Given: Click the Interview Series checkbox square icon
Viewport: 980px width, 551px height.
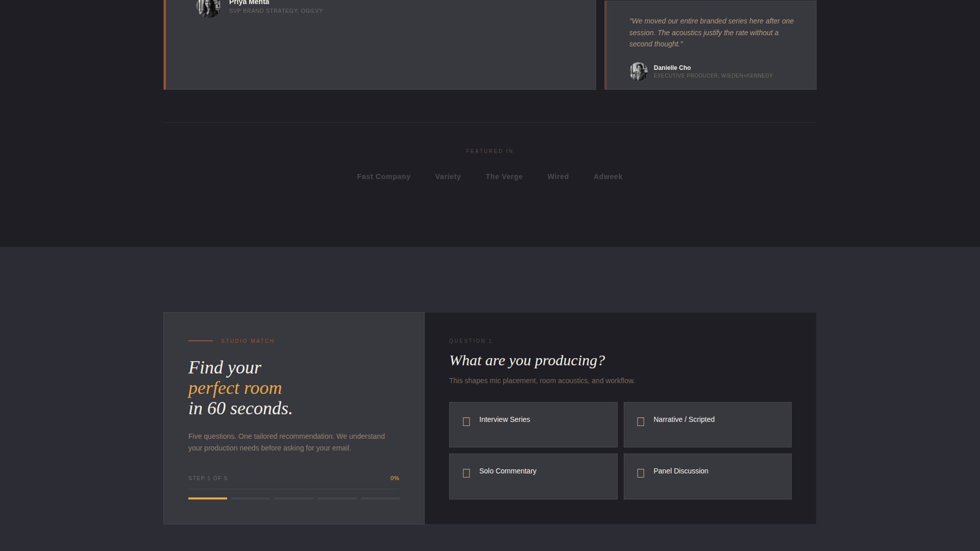Looking at the screenshot, I should [x=466, y=421].
